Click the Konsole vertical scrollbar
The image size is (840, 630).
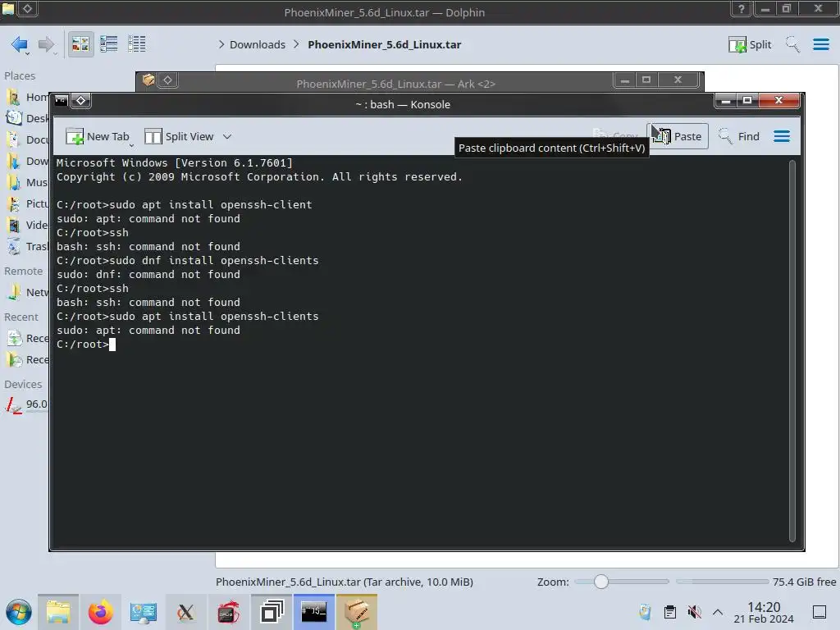coord(792,351)
